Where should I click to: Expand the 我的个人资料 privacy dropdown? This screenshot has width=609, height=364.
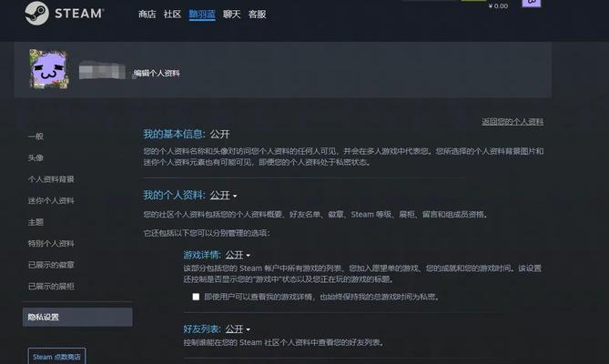(224, 195)
